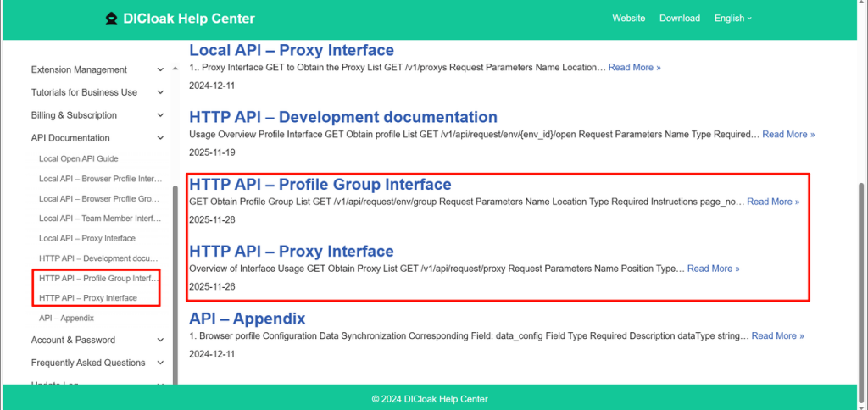The image size is (868, 410).
Task: Select Local API – Team Member Interface item
Action: [99, 219]
